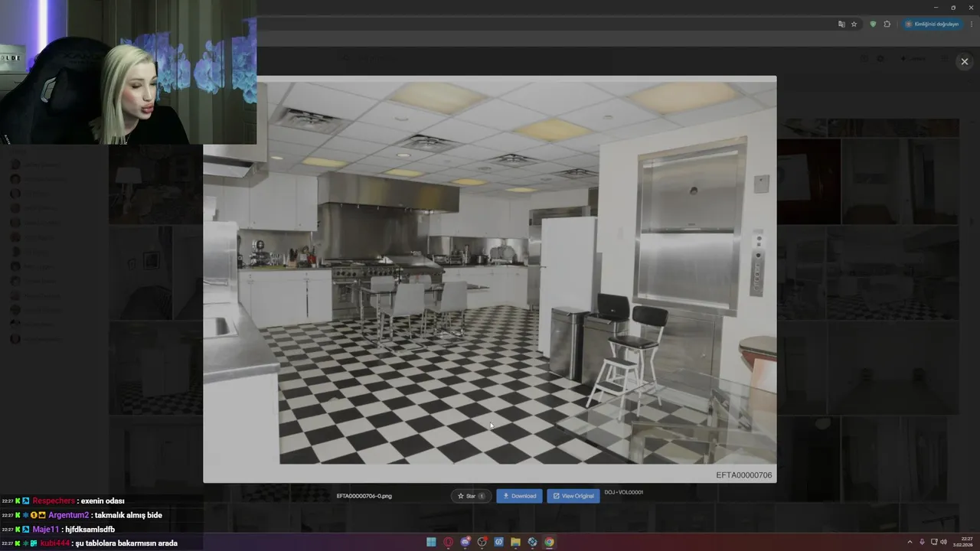Bookmark this page with the star icon
Screen dimensions: 980x551
(x=854, y=24)
